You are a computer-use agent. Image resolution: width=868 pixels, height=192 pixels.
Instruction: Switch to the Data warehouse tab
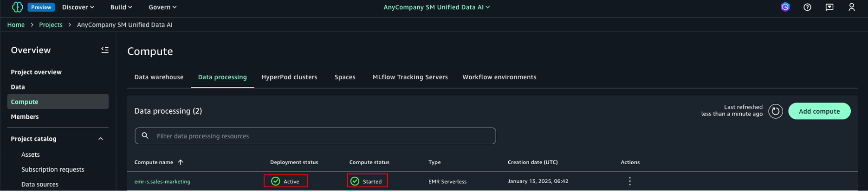coord(159,77)
